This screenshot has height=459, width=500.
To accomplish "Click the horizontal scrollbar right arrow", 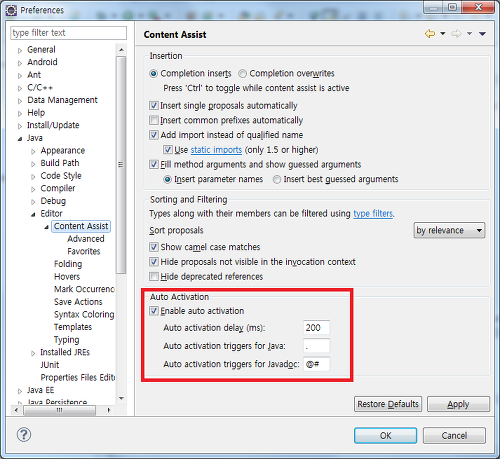I will pyautogui.click(x=109, y=410).
